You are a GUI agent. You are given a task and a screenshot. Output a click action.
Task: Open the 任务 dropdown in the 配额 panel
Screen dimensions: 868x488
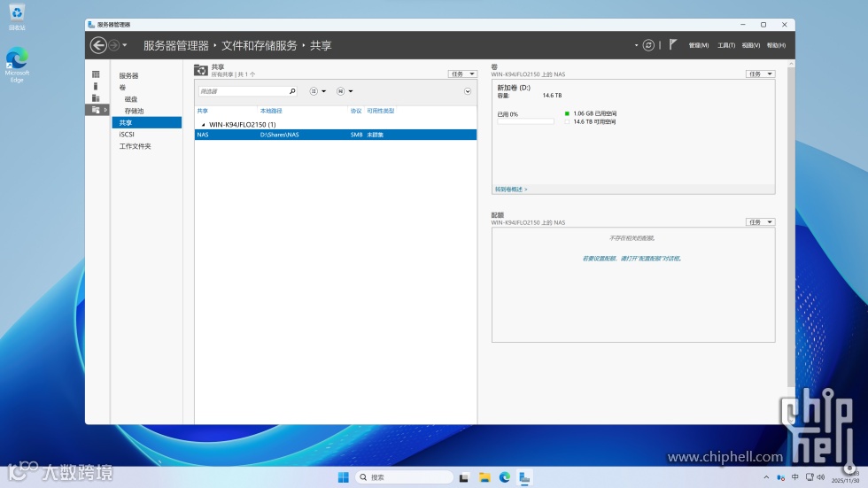[760, 222]
